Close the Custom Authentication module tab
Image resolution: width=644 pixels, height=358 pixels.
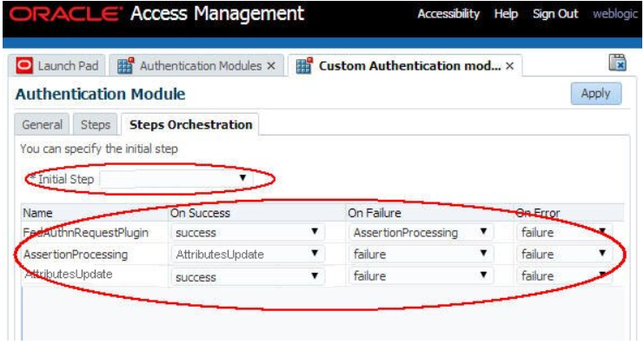point(509,66)
